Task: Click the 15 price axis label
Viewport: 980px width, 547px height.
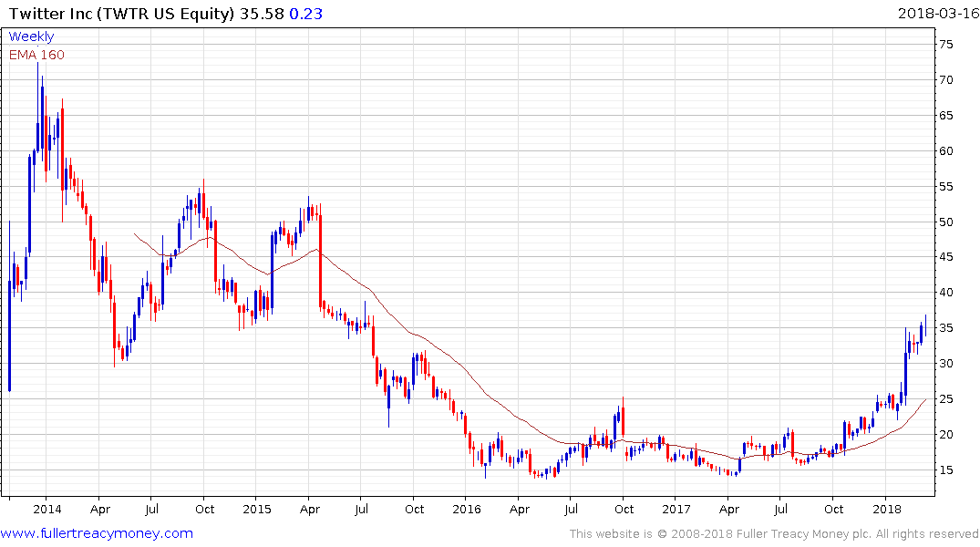Action: pyautogui.click(x=945, y=470)
